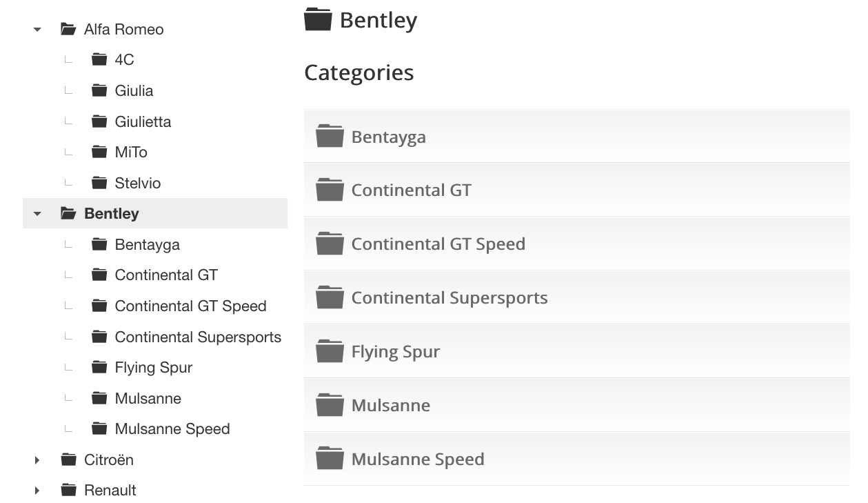
Task: Expand the Citroën tree node
Action: click(37, 460)
